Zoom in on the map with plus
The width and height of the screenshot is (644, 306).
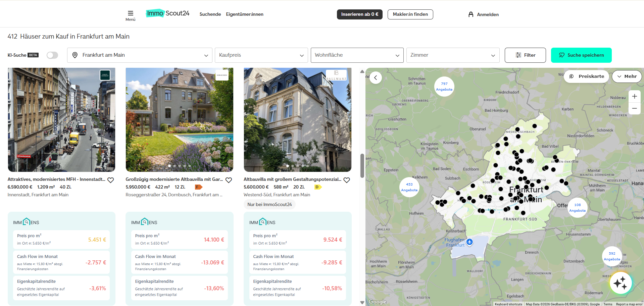point(634,96)
